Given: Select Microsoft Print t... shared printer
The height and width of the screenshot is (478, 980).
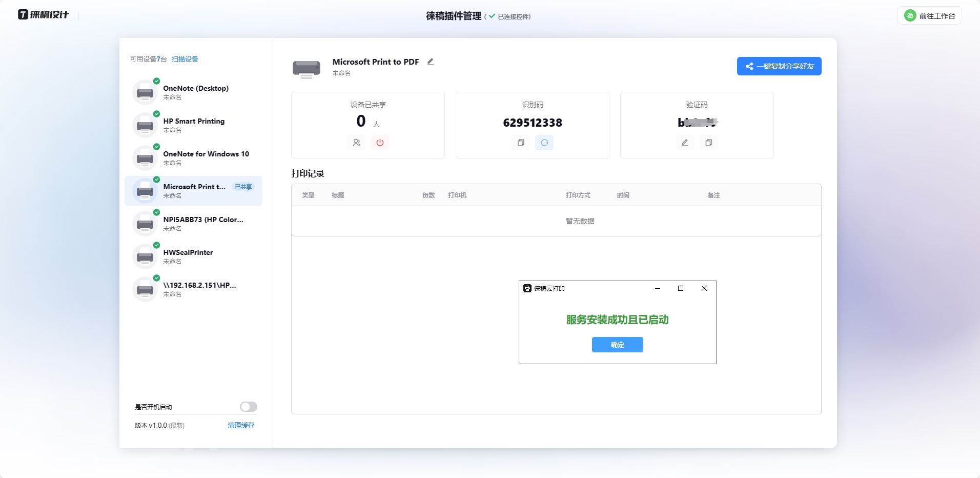Looking at the screenshot, I should (194, 191).
